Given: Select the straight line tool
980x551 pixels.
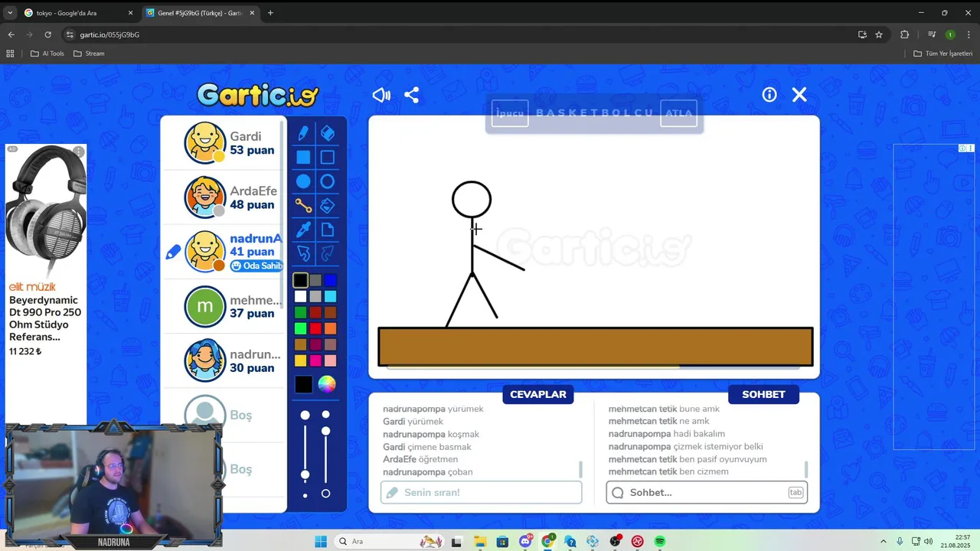Looking at the screenshot, I should click(303, 206).
